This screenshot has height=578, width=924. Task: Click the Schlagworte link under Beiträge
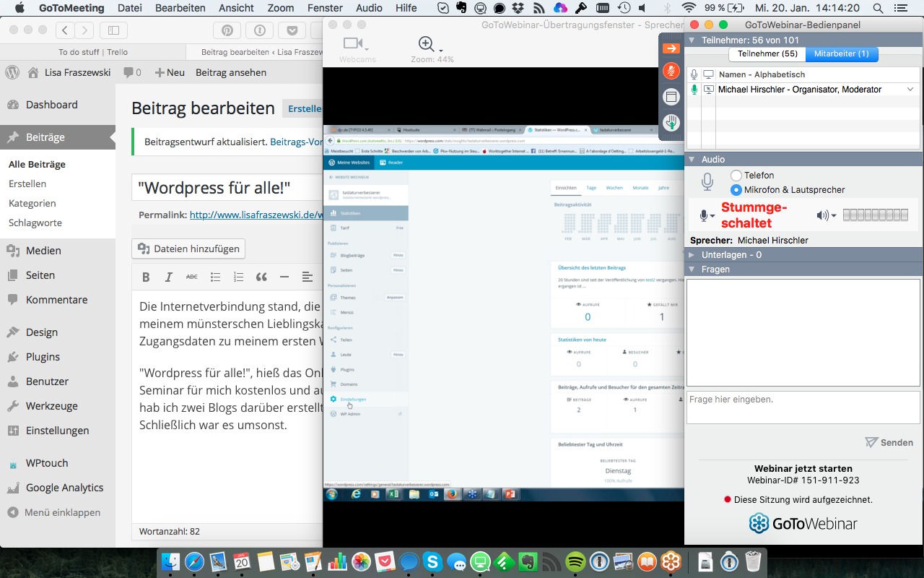coord(35,223)
